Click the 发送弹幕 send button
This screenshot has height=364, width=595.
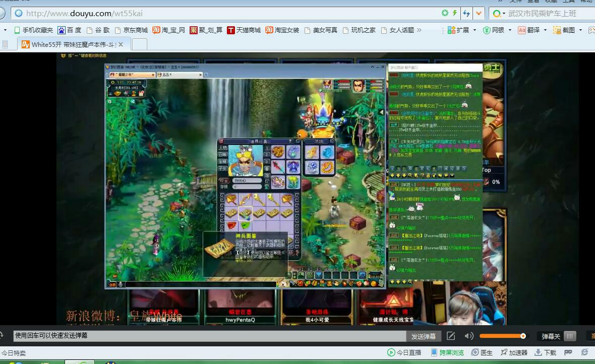[x=424, y=336]
